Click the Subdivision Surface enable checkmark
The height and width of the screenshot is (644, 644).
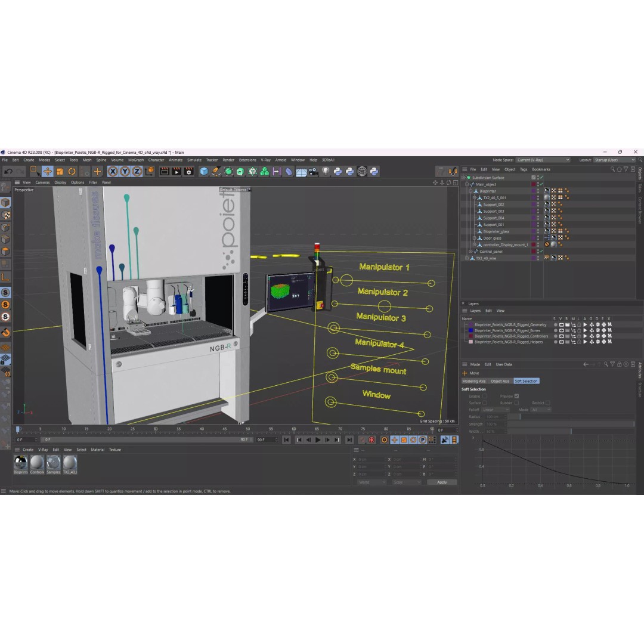coord(541,178)
